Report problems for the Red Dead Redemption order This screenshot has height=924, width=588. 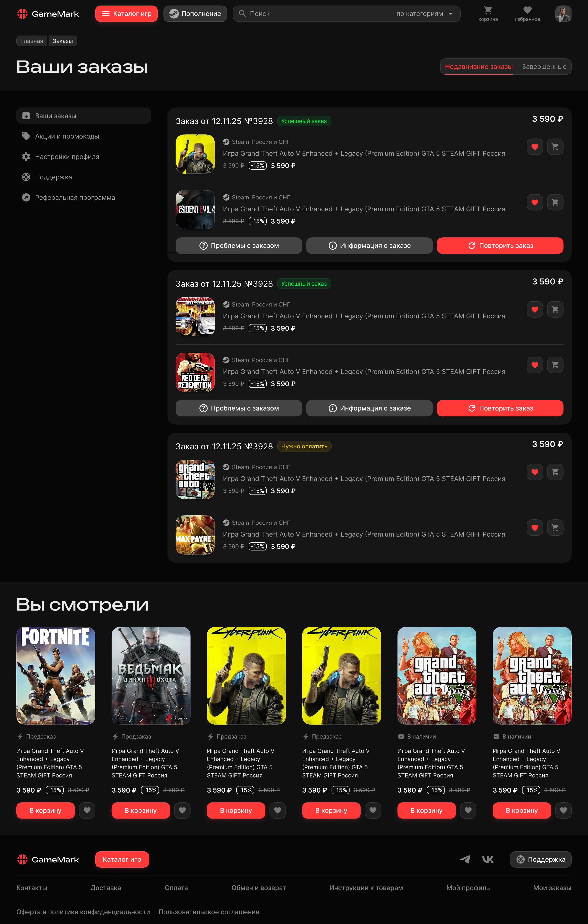coord(239,408)
